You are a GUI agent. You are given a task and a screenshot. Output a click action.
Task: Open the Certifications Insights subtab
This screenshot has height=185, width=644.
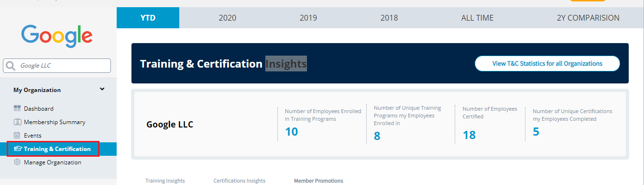240,181
